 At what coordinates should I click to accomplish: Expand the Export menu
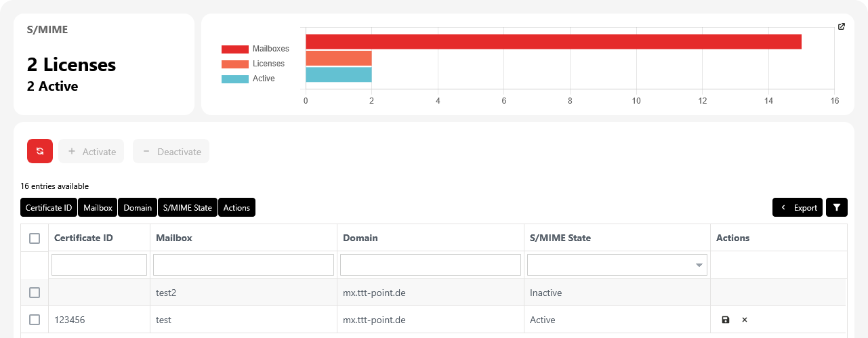click(798, 208)
